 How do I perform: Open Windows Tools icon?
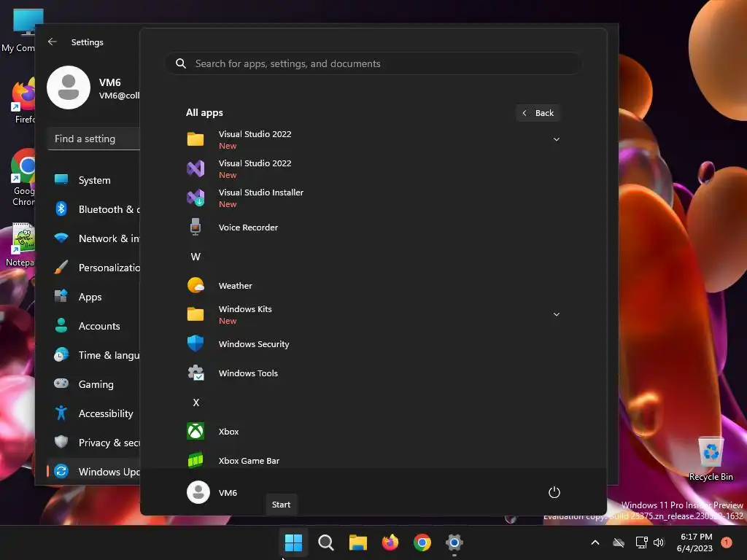[196, 373]
